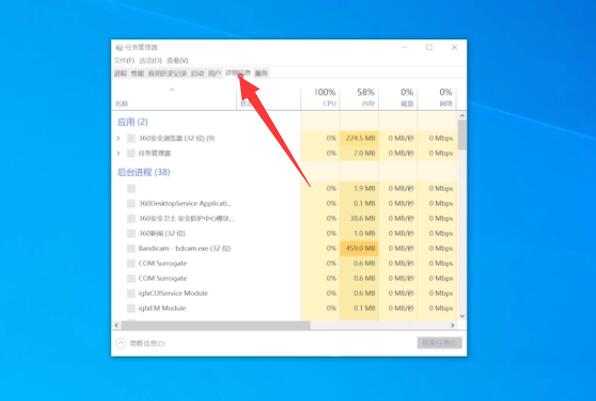The width and height of the screenshot is (596, 401).
Task: Open the 查看(V) menu
Action: pyautogui.click(x=178, y=60)
